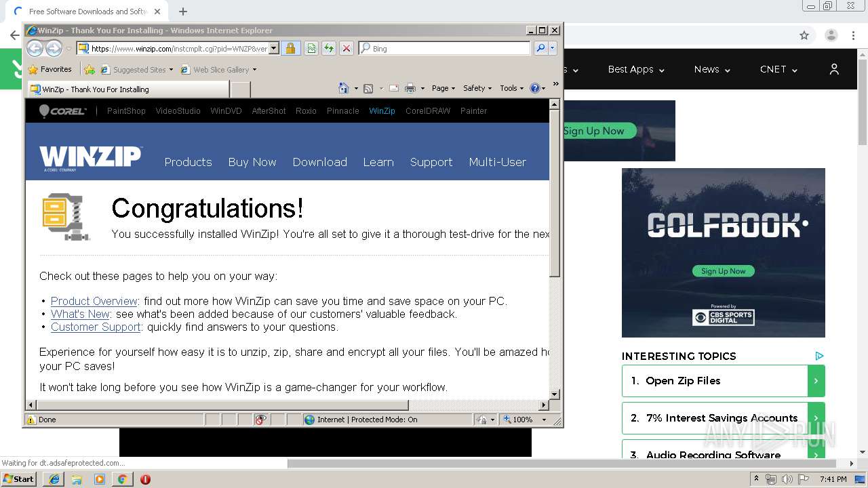Add page to Favorites bar icon
This screenshot has width=868, height=488.
coord(90,69)
